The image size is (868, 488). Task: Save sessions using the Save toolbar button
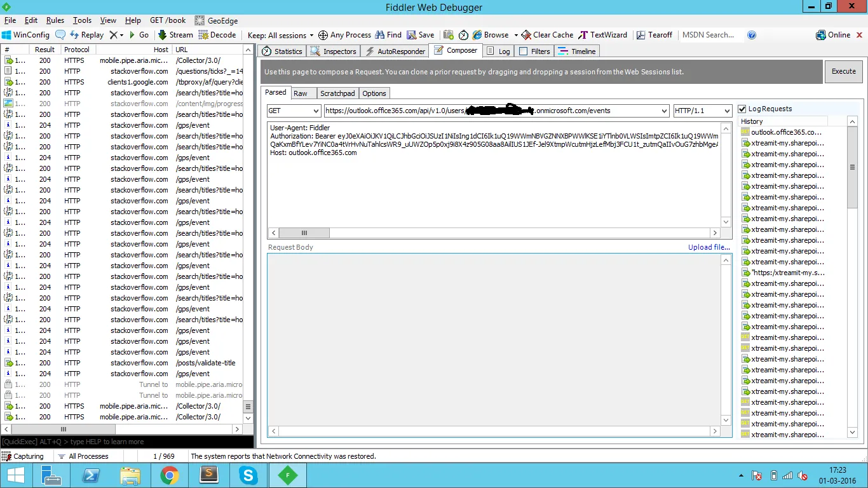tap(421, 35)
